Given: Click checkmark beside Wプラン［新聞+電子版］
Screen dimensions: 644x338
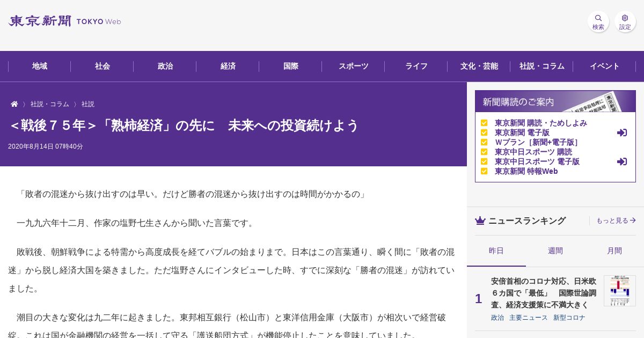Looking at the screenshot, I should [x=484, y=142].
